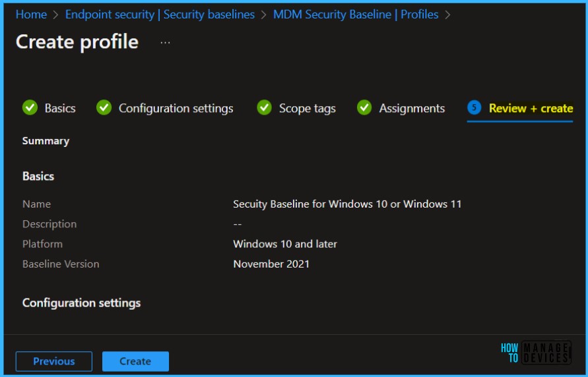588x377 pixels.
Task: Click the Platform field label
Action: point(42,244)
